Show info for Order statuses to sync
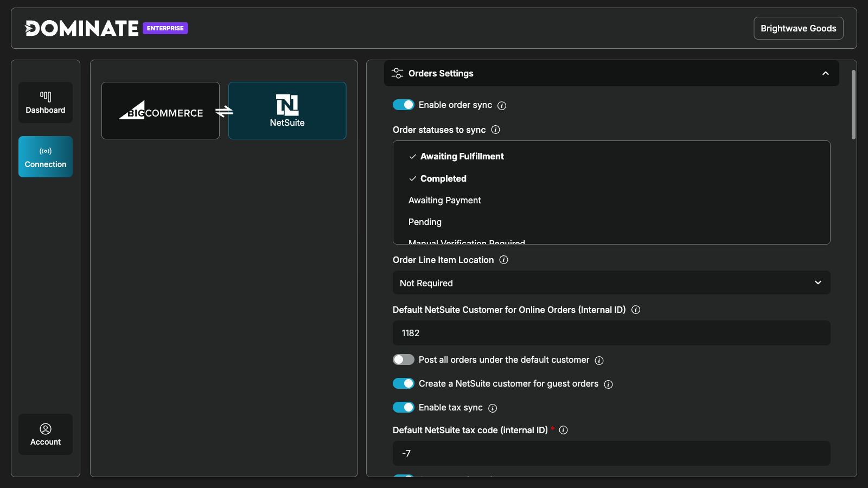 tap(495, 130)
